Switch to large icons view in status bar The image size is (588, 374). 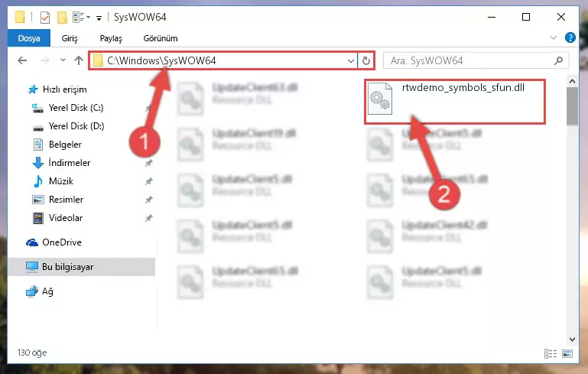pyautogui.click(x=567, y=353)
